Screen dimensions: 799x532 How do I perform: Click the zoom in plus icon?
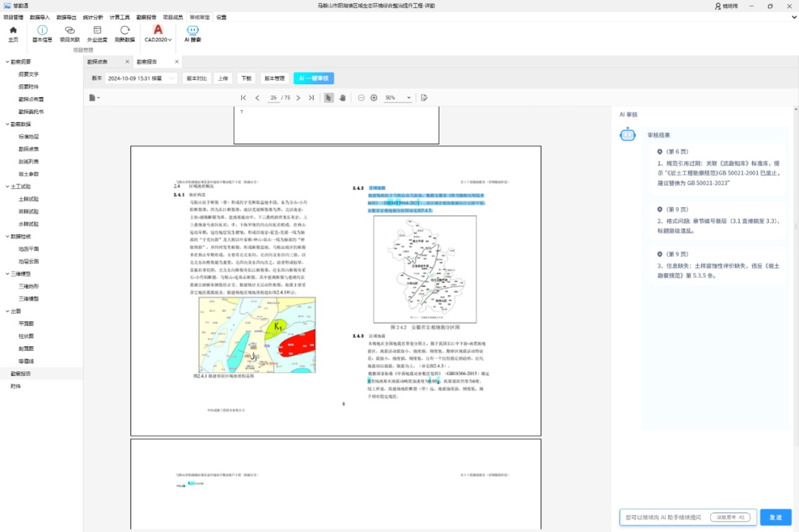(x=374, y=98)
